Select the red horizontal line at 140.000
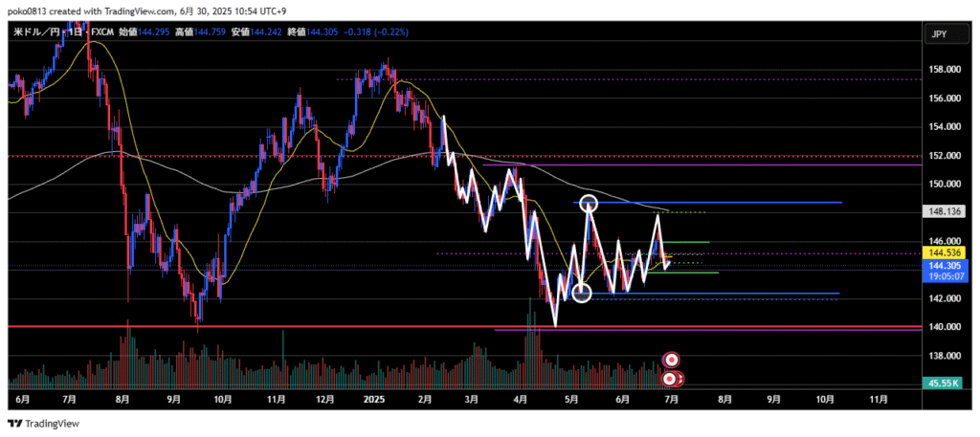 287,327
